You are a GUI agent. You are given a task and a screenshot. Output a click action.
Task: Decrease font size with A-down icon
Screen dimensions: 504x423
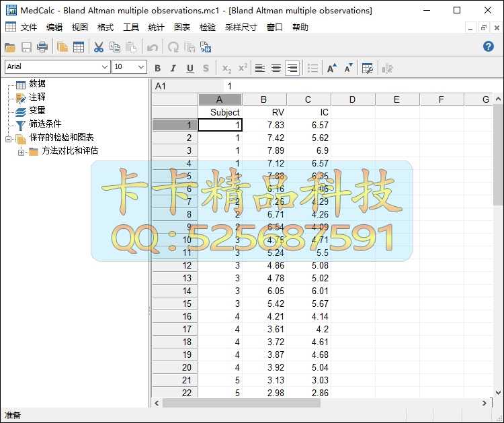tap(348, 68)
